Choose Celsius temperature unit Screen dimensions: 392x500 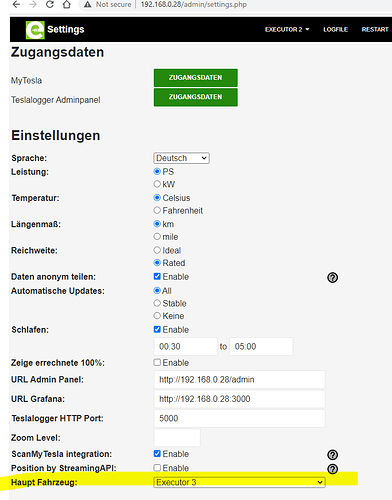pyautogui.click(x=157, y=198)
